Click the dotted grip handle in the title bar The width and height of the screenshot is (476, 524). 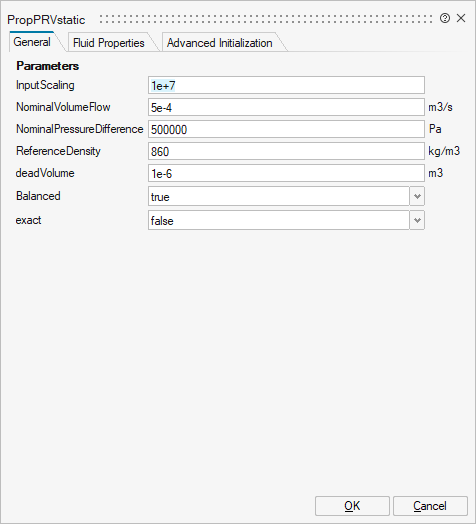click(266, 19)
